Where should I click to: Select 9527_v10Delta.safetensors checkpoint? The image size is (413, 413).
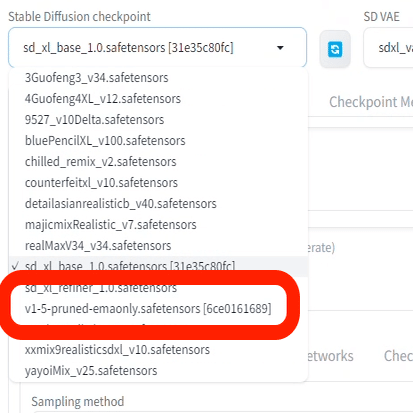158,120
